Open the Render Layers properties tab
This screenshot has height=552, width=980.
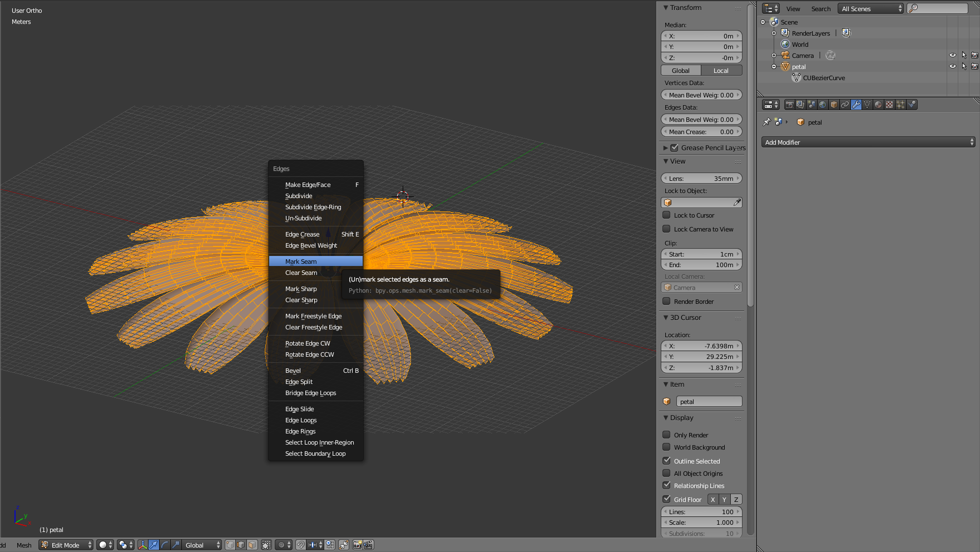800,105
